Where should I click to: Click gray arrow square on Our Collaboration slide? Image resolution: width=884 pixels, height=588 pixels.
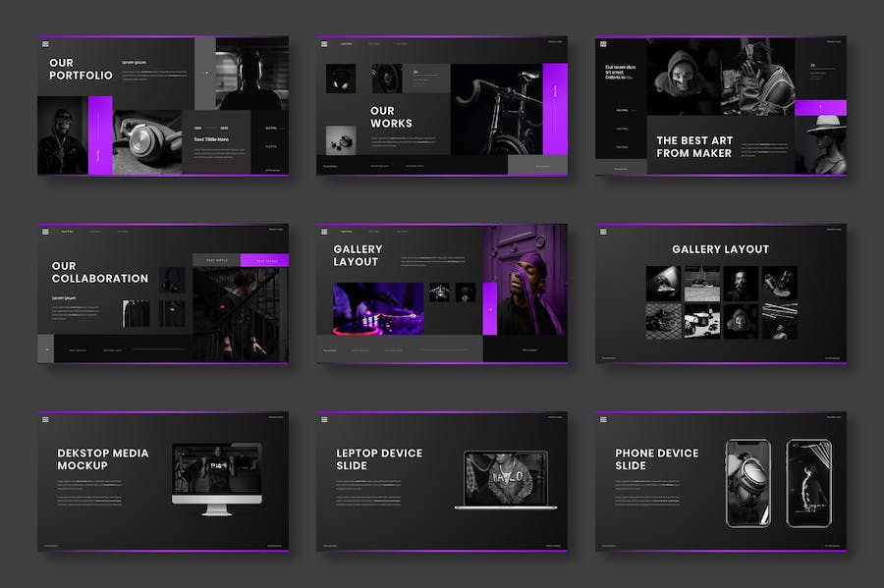pos(45,348)
